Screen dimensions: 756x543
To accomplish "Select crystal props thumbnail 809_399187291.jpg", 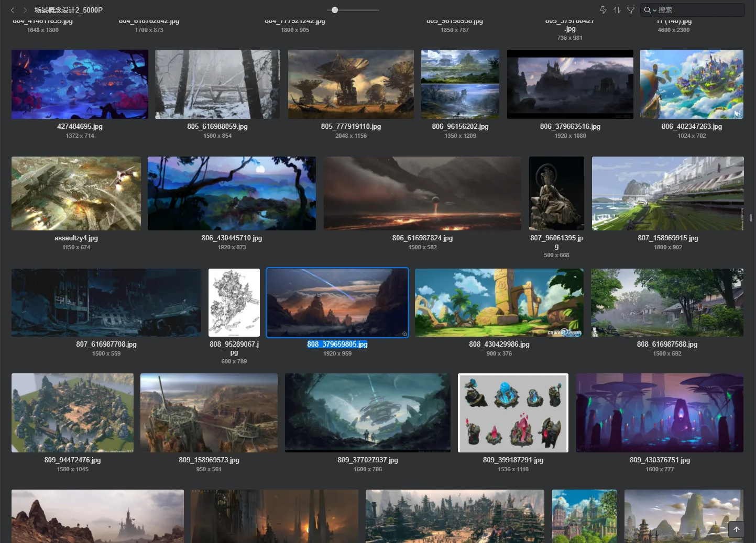I will tap(513, 413).
